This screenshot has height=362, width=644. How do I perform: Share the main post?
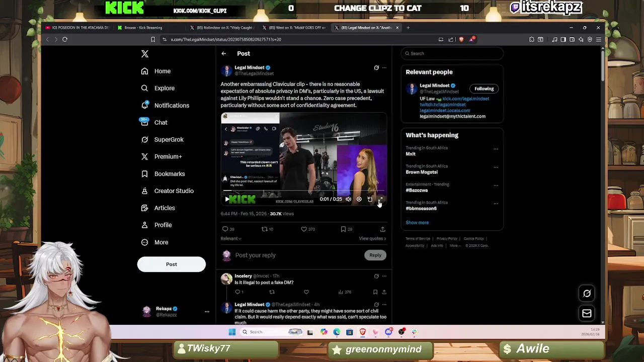pos(382,229)
